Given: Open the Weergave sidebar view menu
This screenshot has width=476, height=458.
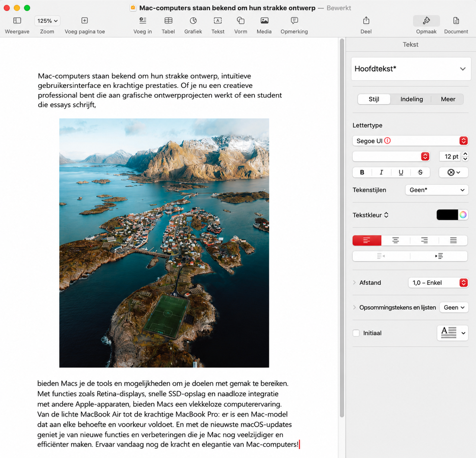Looking at the screenshot, I should (17, 21).
